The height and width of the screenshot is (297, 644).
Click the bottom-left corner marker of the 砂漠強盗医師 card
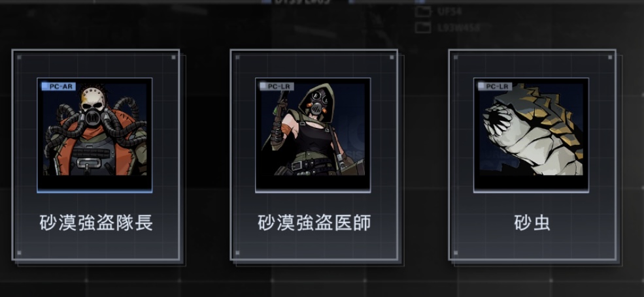(237, 253)
